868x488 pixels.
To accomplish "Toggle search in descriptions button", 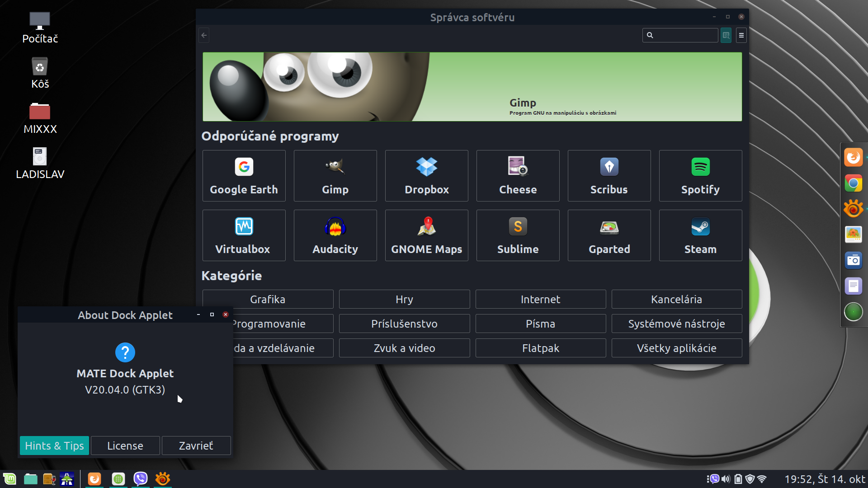I will tap(726, 35).
